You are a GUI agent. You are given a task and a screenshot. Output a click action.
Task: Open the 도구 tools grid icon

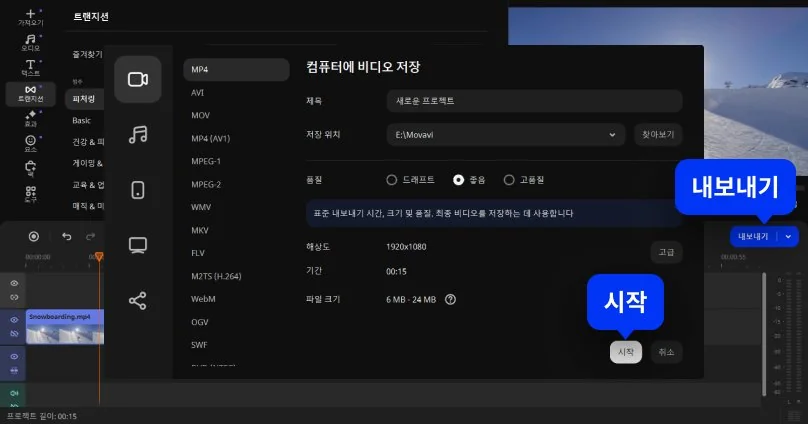30,194
